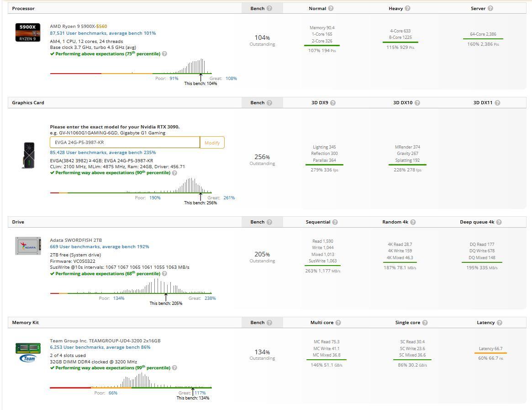Open Team Group TEAMGROUP-UD4-3200 2x16GB link

coord(105,341)
